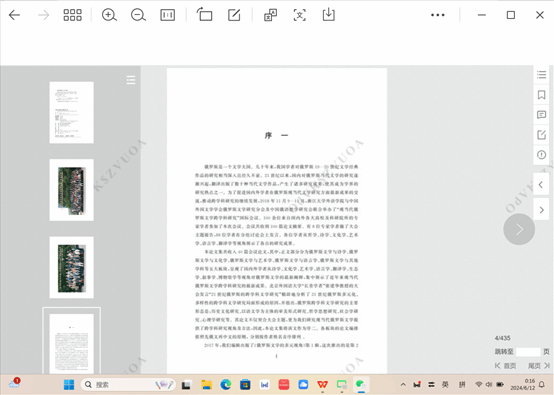Screen dimensions: 554x395
Task: Expand the hidden system tray icons
Action: (403, 384)
